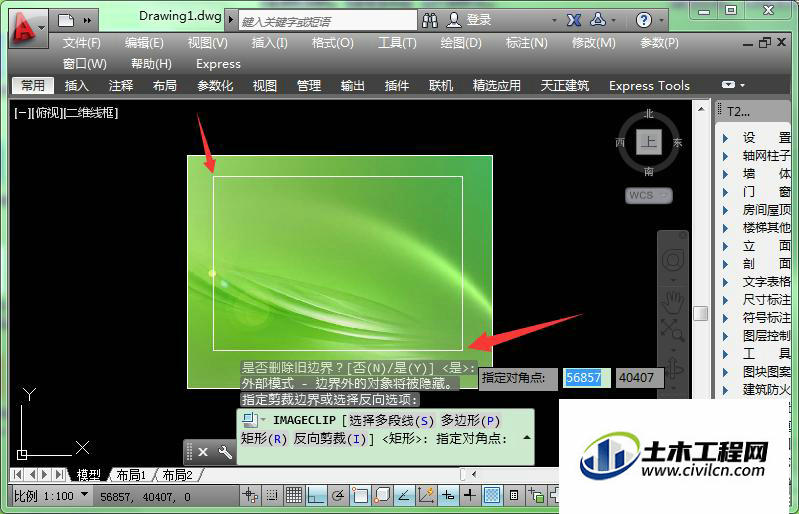Open the 修改(M) menu

click(x=594, y=43)
